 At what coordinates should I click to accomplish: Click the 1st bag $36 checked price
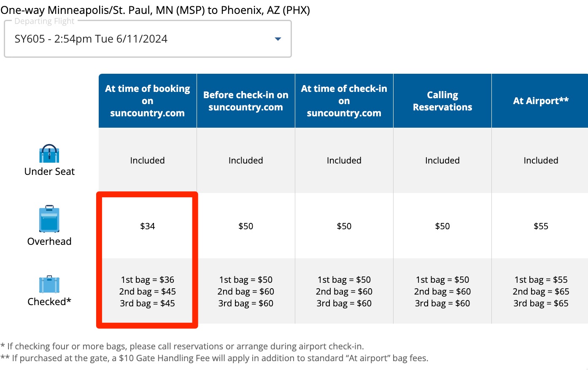coord(147,279)
